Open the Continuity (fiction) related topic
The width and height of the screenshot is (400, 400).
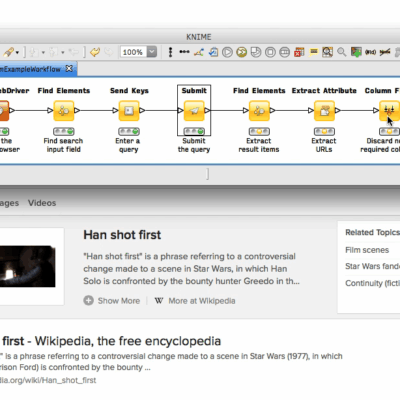coord(372,283)
